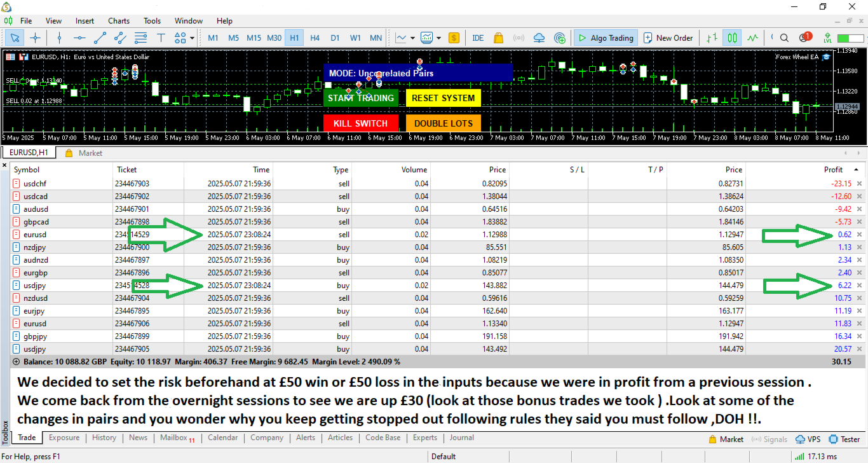
Task: Close the eurusd position with 0.62 profit
Action: [860, 235]
